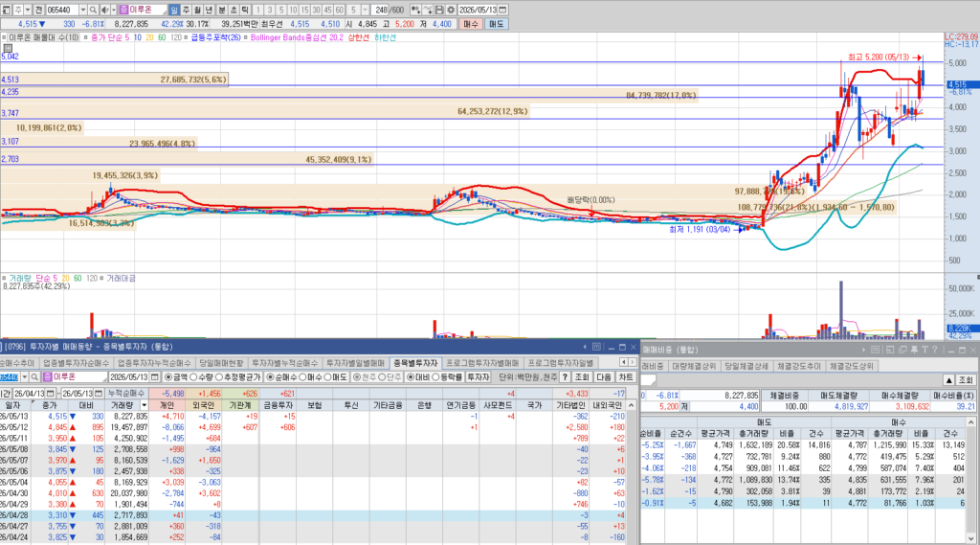The height and width of the screenshot is (545, 980).
Task: Click the duplicate window icon in 매매비중 title bar
Action: tap(902, 350)
